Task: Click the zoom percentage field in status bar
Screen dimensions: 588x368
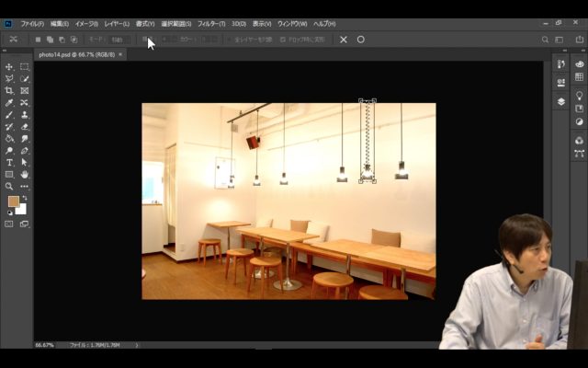Action: 44,345
